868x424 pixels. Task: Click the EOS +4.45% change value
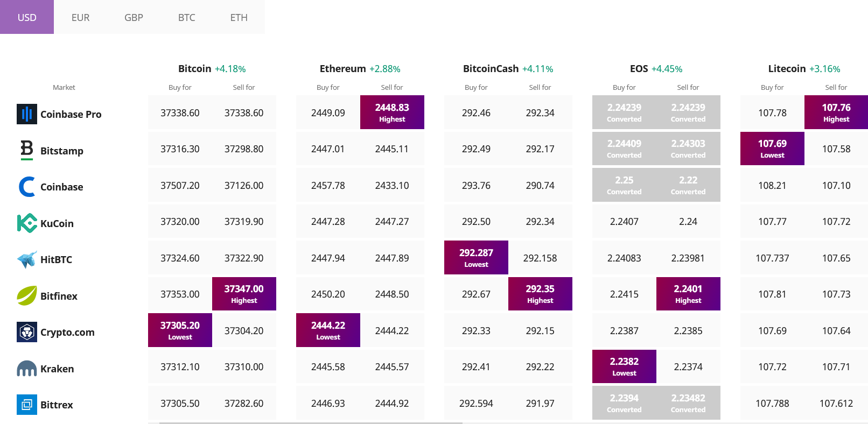667,69
